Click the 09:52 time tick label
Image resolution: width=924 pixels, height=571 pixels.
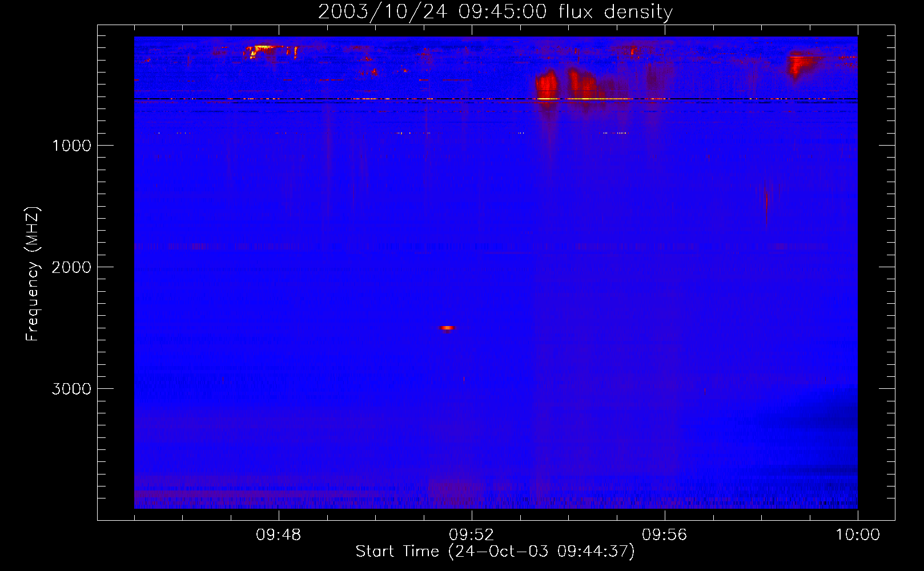472,535
